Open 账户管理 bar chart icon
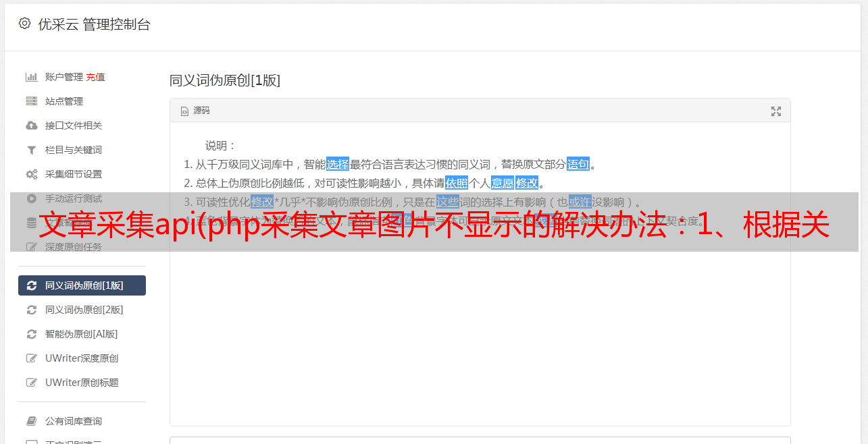868x444 pixels. [31, 77]
